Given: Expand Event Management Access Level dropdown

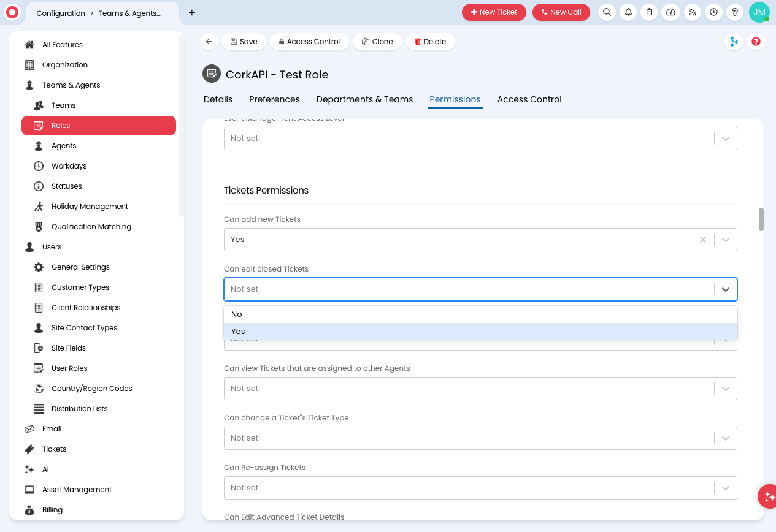Looking at the screenshot, I should [x=480, y=139].
